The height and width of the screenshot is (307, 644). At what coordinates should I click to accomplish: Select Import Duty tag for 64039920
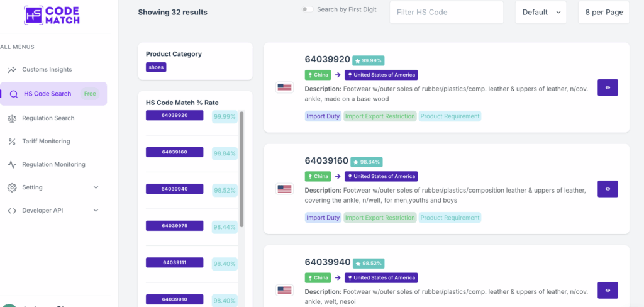pyautogui.click(x=323, y=116)
